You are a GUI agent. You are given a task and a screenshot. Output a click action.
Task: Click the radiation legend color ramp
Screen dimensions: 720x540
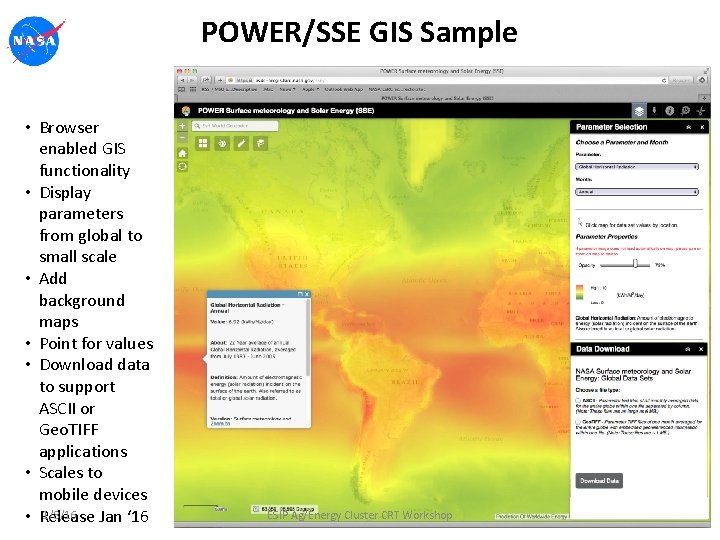(x=579, y=293)
